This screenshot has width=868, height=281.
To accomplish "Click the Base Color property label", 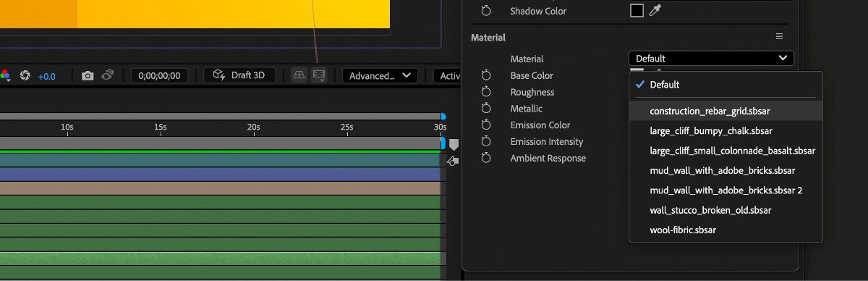I will 532,75.
